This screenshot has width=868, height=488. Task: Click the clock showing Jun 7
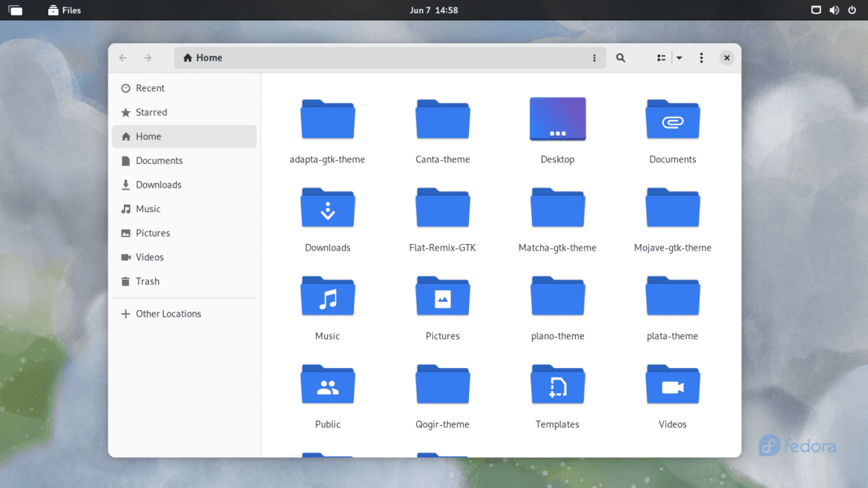pos(434,10)
